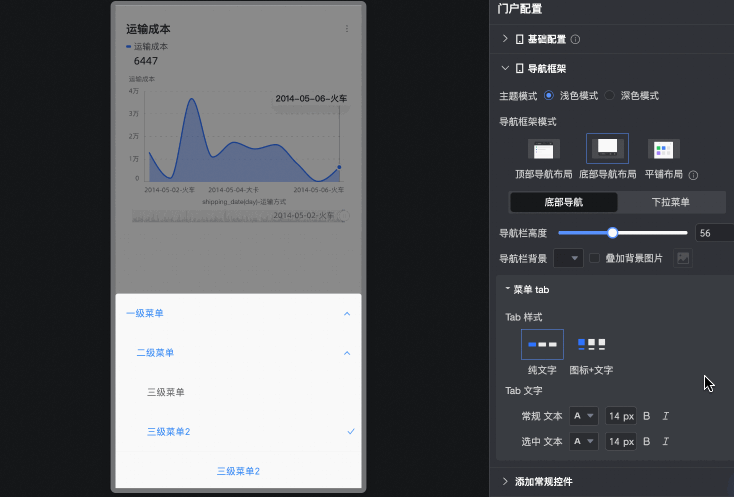Click phone icon beside 基础配置
This screenshot has width=734, height=497.
pyautogui.click(x=519, y=39)
